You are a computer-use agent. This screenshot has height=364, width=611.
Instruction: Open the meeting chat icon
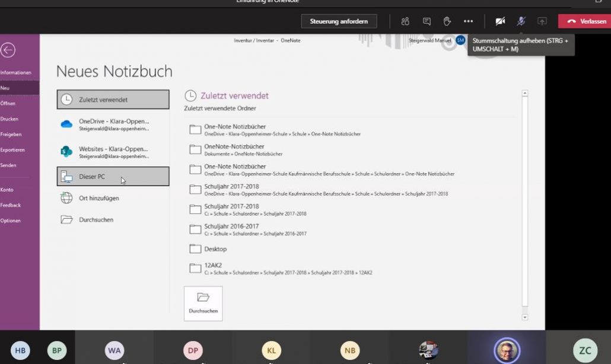point(427,21)
